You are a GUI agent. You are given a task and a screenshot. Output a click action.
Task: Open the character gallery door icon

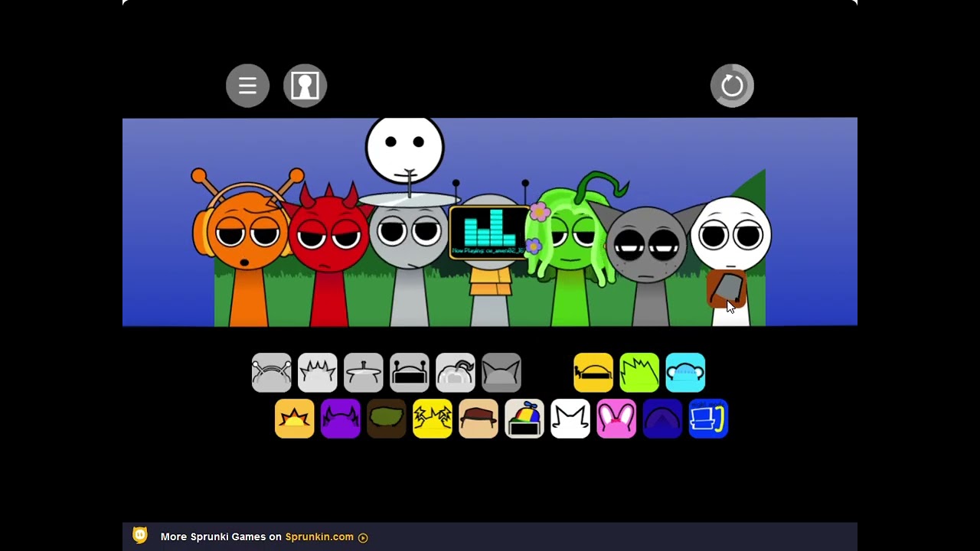coord(305,86)
